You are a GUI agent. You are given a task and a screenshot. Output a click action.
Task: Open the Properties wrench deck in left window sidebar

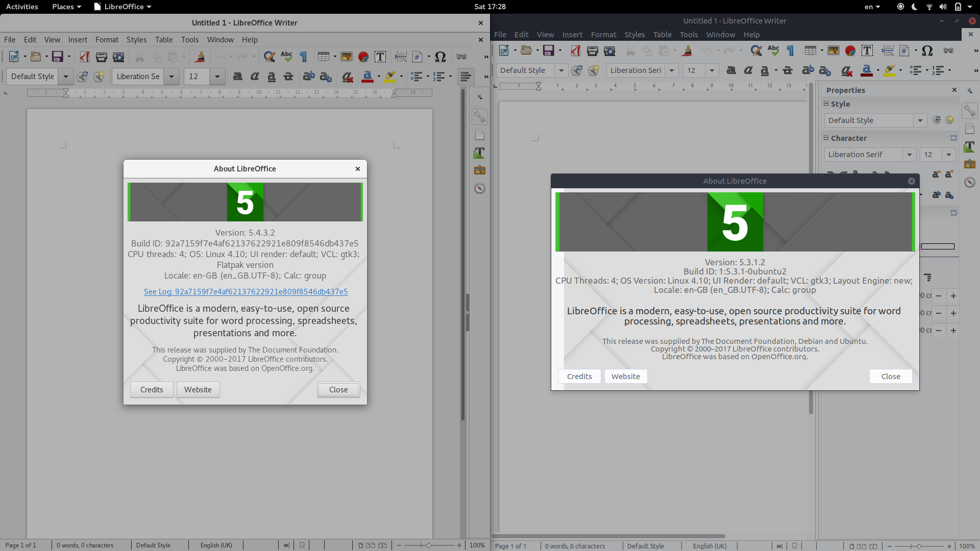click(x=479, y=117)
